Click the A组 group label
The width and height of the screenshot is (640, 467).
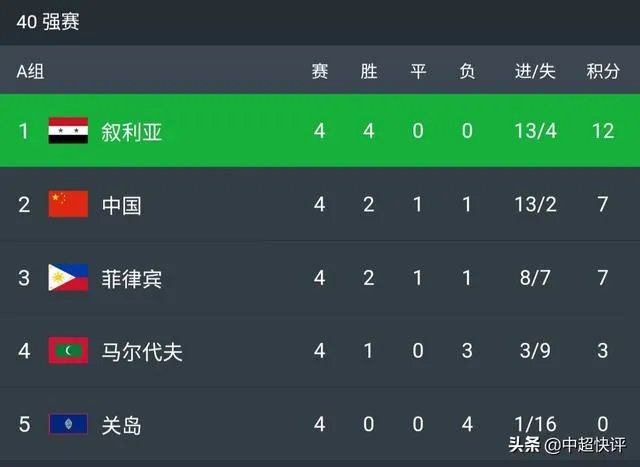pos(30,71)
